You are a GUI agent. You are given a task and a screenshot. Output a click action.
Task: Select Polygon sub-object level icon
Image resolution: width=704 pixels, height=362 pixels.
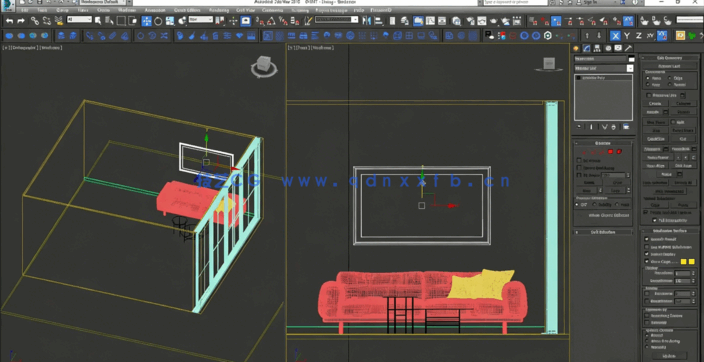coord(610,152)
